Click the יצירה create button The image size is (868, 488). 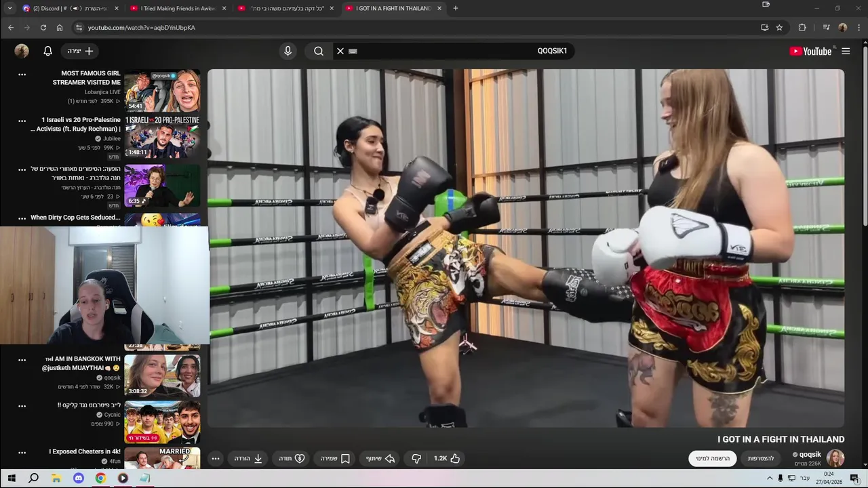point(80,51)
